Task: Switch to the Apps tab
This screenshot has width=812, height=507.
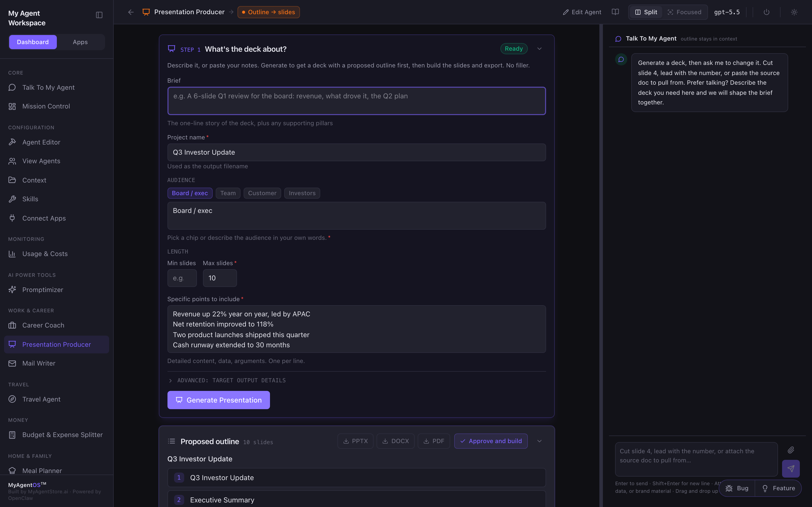Action: point(80,42)
